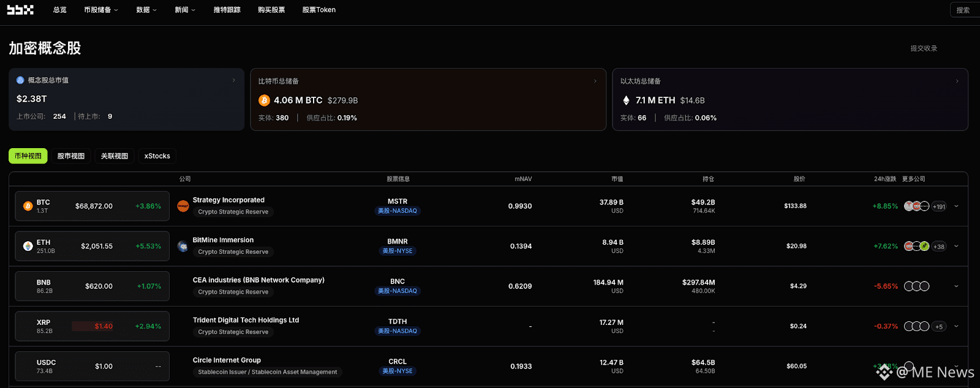The image size is (980, 388).
Task: Click 持仓 column header
Action: coord(708,179)
